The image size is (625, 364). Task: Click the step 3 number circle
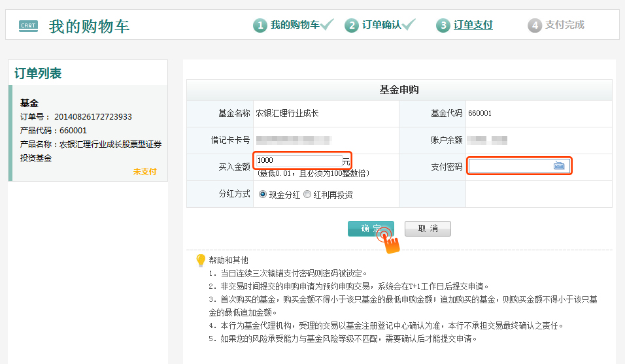444,25
